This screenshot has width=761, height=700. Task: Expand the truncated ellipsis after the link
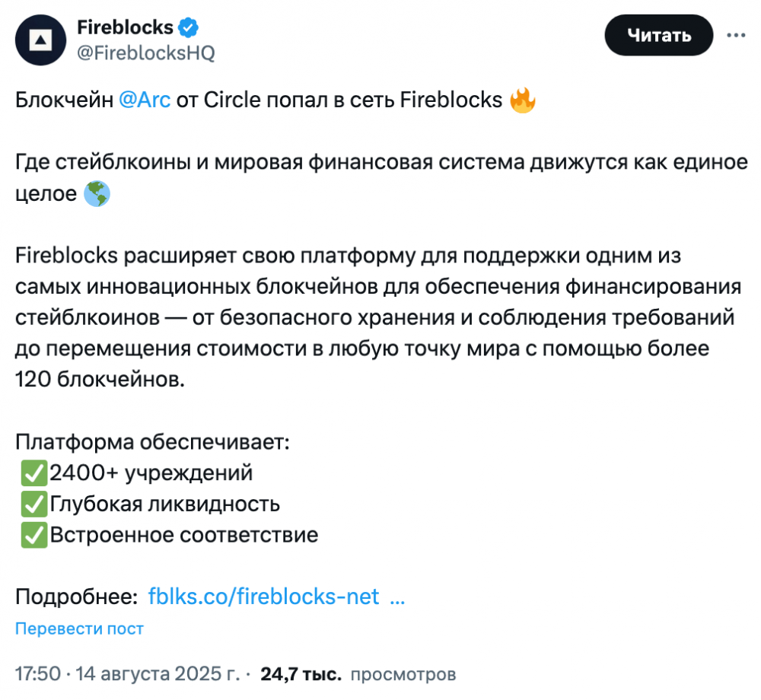pyautogui.click(x=396, y=597)
